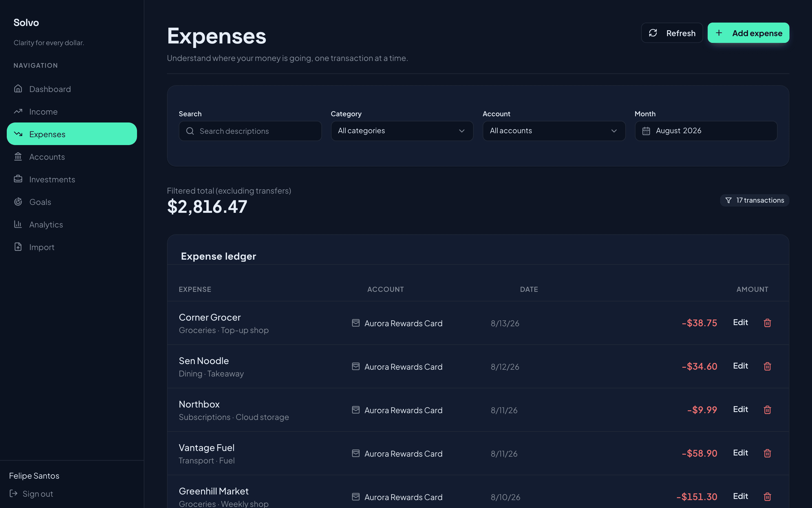
Task: Edit the Sen Noodle expense
Action: point(740,366)
